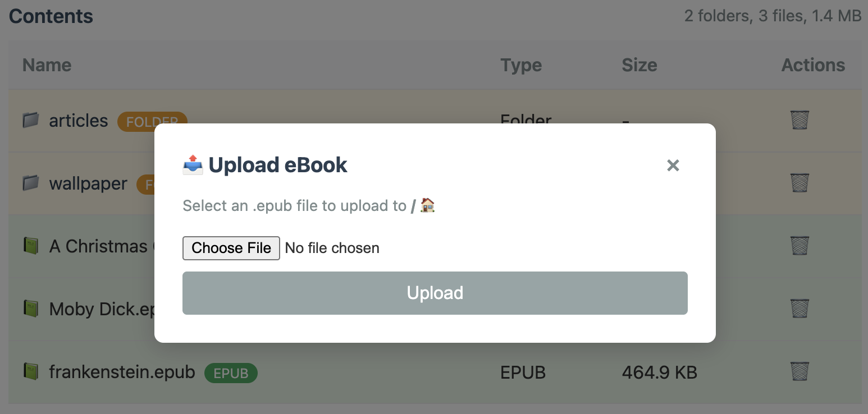Image resolution: width=868 pixels, height=414 pixels.
Task: Remove Moby Dick.epub using trash icon
Action: pyautogui.click(x=800, y=309)
